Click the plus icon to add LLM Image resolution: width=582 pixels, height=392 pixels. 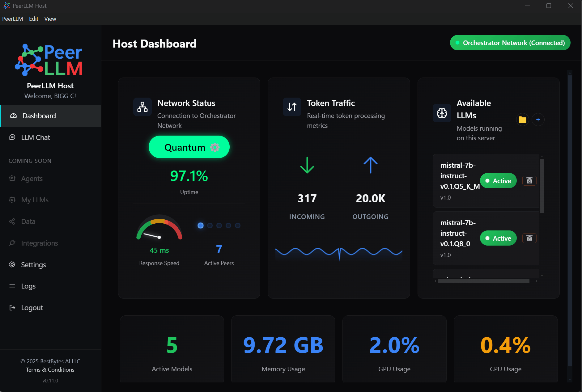coord(538,120)
